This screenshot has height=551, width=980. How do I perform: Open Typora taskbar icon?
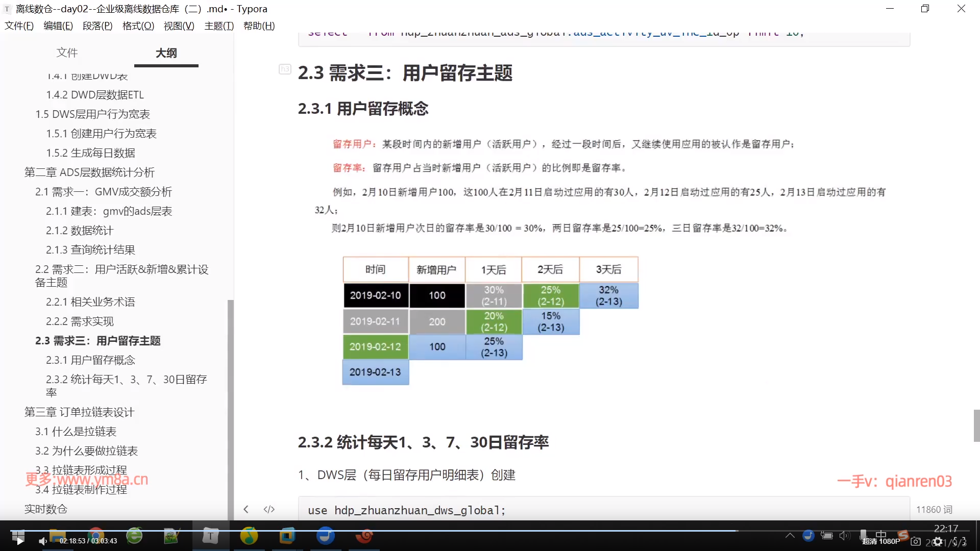point(210,536)
